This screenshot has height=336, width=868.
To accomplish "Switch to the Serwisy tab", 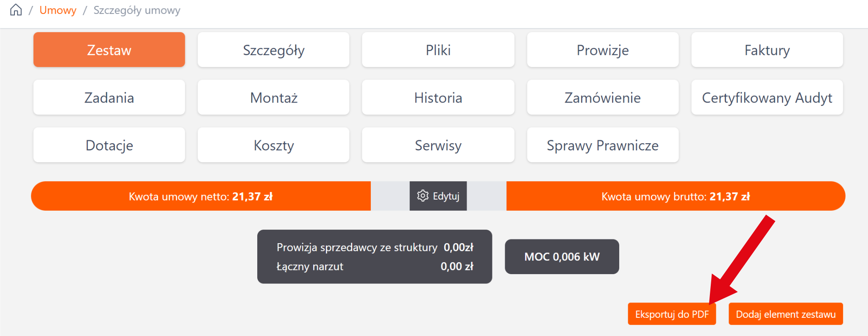I will [x=438, y=145].
